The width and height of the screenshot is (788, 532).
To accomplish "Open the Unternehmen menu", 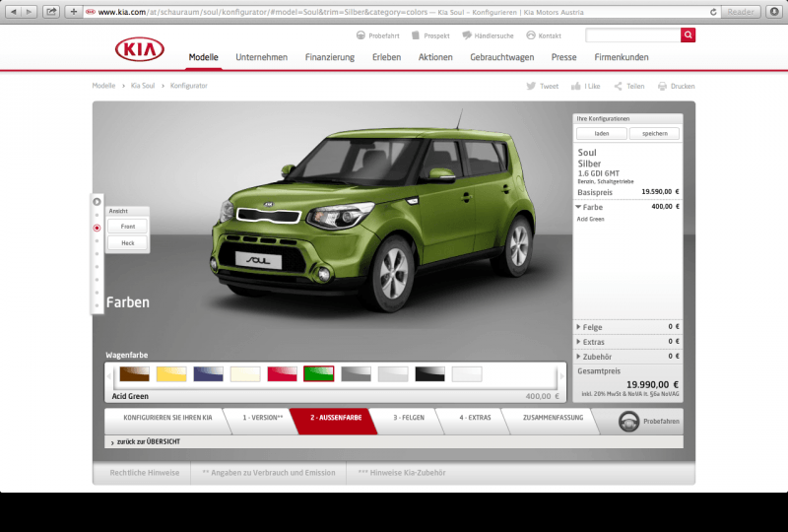I will click(x=261, y=57).
